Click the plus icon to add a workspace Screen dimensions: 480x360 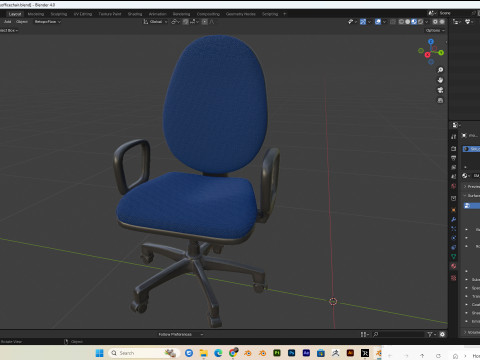pos(284,14)
